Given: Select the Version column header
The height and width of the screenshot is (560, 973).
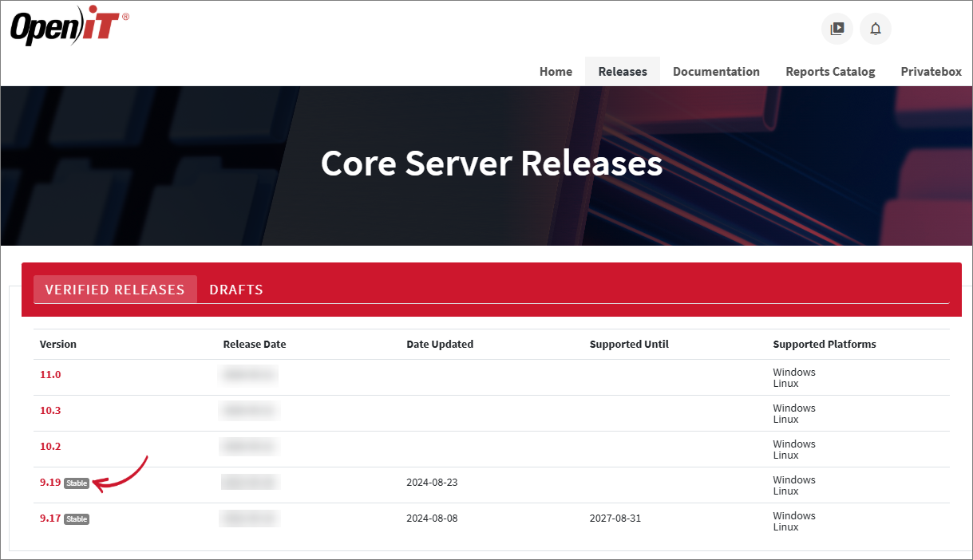Looking at the screenshot, I should 58,344.
